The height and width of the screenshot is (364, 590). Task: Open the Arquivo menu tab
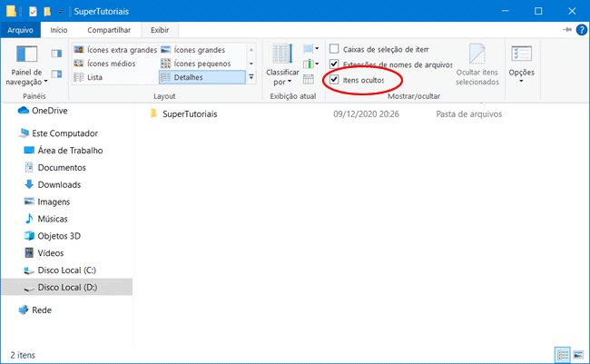click(x=20, y=30)
